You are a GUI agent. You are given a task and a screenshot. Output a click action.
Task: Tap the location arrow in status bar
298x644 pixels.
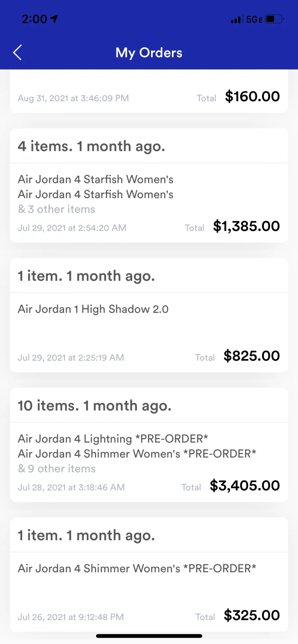(x=54, y=19)
